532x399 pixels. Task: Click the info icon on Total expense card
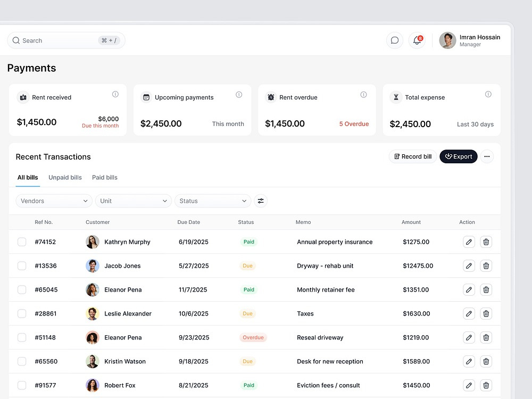pos(488,94)
